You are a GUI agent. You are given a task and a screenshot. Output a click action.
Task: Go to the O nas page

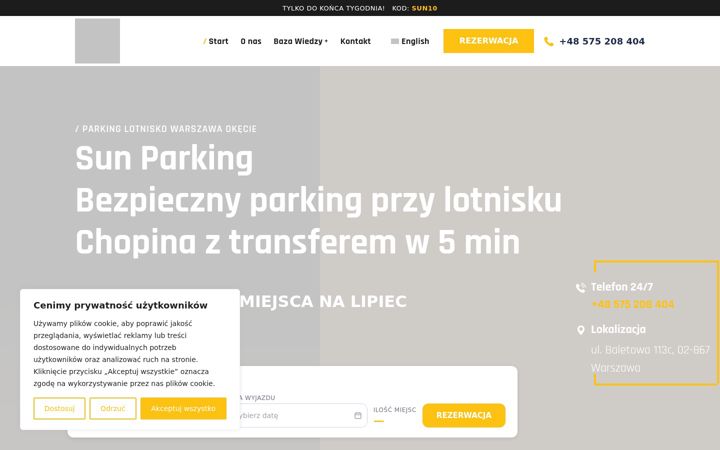point(251,41)
